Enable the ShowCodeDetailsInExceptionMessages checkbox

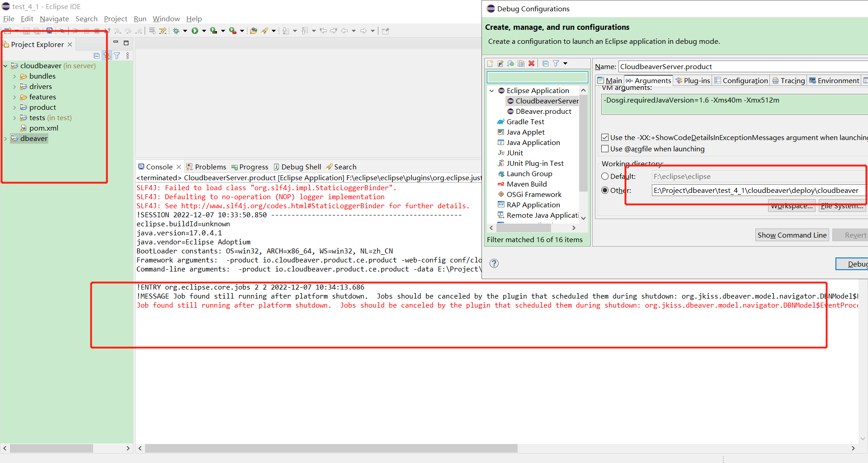605,138
